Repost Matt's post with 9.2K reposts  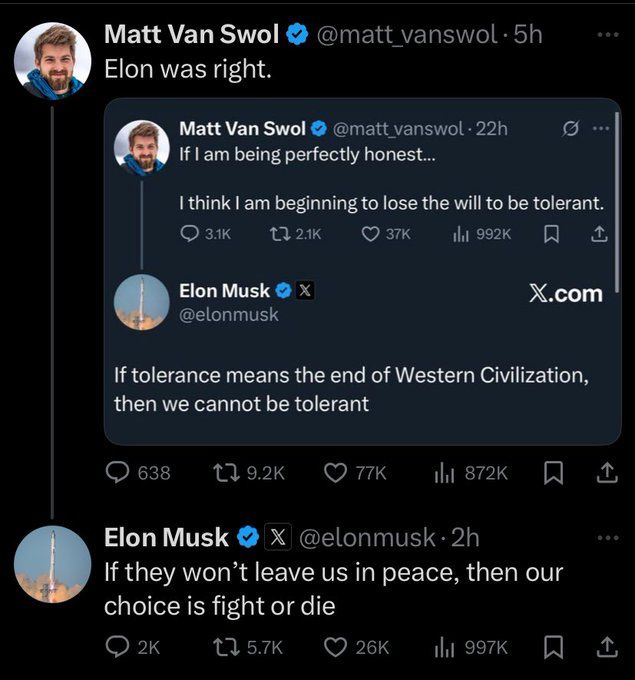click(229, 473)
